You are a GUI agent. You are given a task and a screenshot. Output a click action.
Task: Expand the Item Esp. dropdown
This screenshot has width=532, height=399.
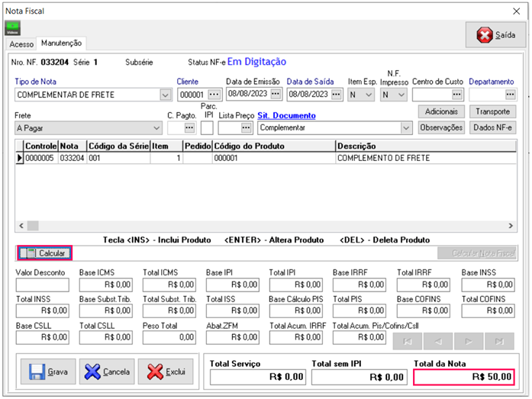[369, 95]
